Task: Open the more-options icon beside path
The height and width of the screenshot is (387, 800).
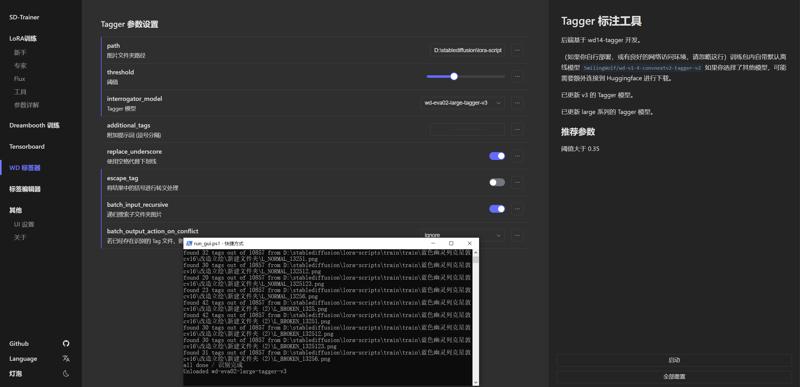Action: click(517, 50)
